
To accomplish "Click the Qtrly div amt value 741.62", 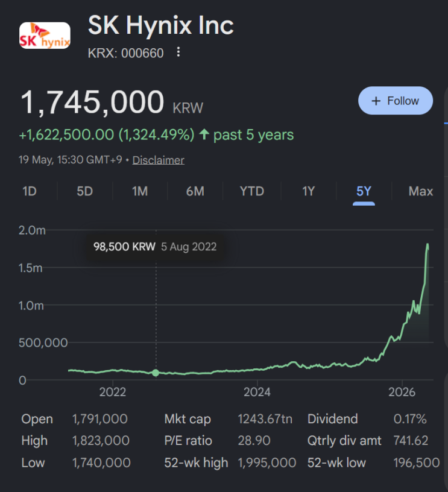I will 411,441.
